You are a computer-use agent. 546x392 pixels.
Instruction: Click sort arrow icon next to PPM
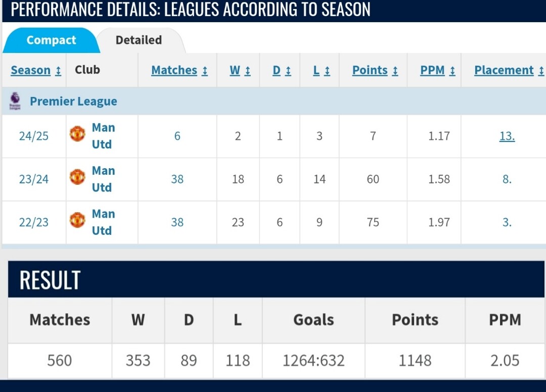point(452,71)
